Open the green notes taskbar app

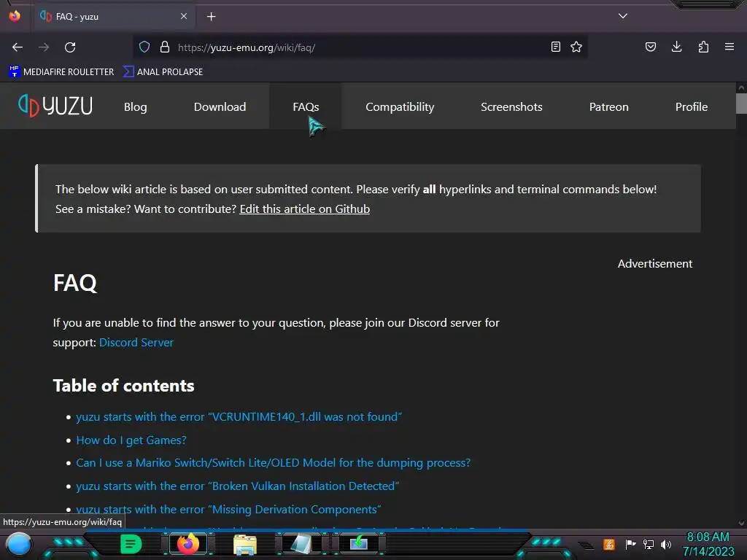pos(131,544)
